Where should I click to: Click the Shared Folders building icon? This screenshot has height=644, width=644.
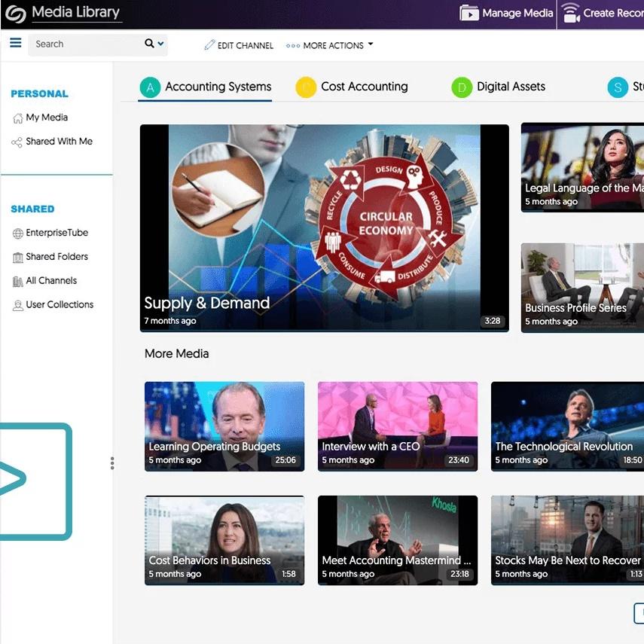17,258
